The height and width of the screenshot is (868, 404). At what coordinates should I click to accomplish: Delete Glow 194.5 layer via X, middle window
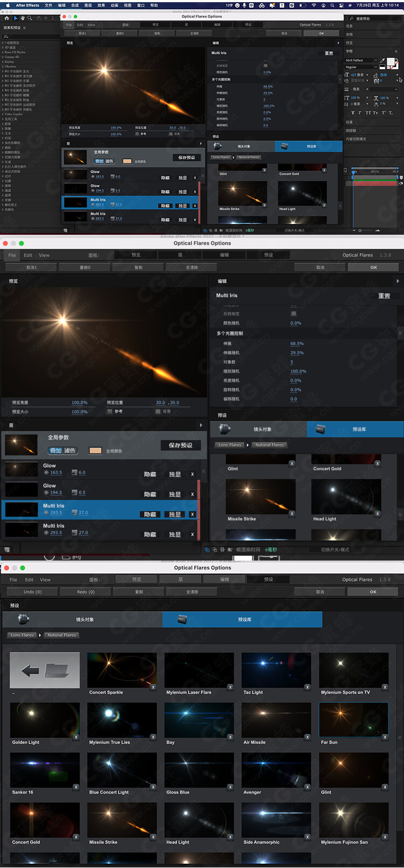click(x=192, y=494)
